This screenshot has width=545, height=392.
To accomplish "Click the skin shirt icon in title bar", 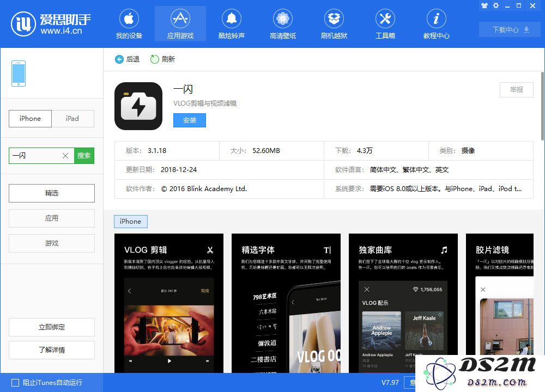I will [484, 5].
